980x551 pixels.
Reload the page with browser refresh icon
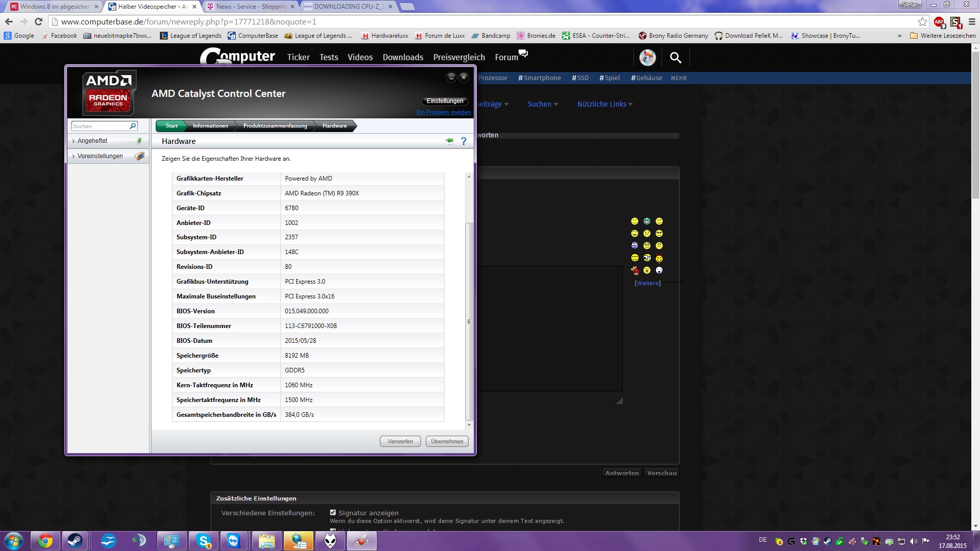38,21
